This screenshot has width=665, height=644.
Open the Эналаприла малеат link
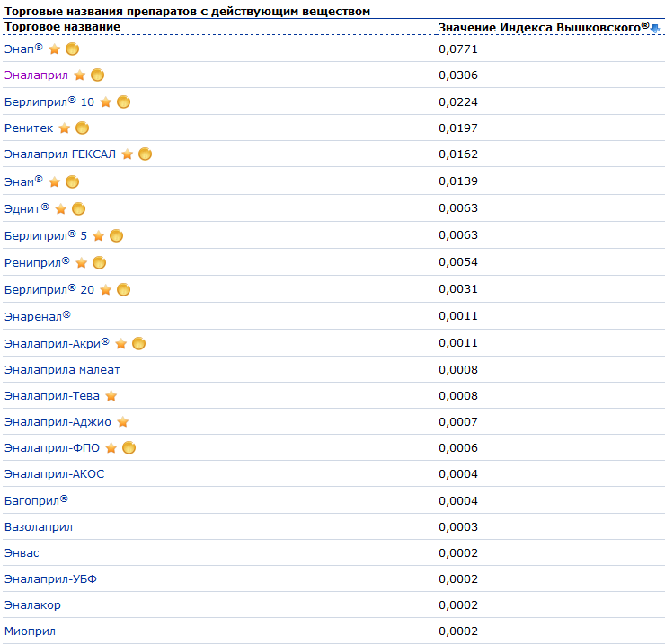(x=62, y=370)
